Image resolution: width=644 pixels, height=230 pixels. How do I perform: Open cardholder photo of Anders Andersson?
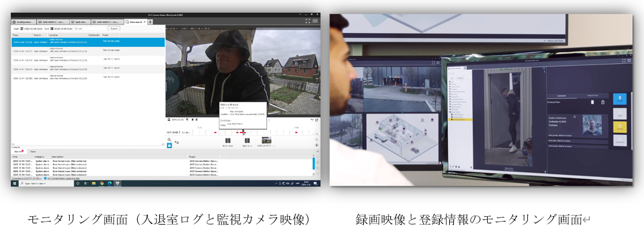coord(592,125)
